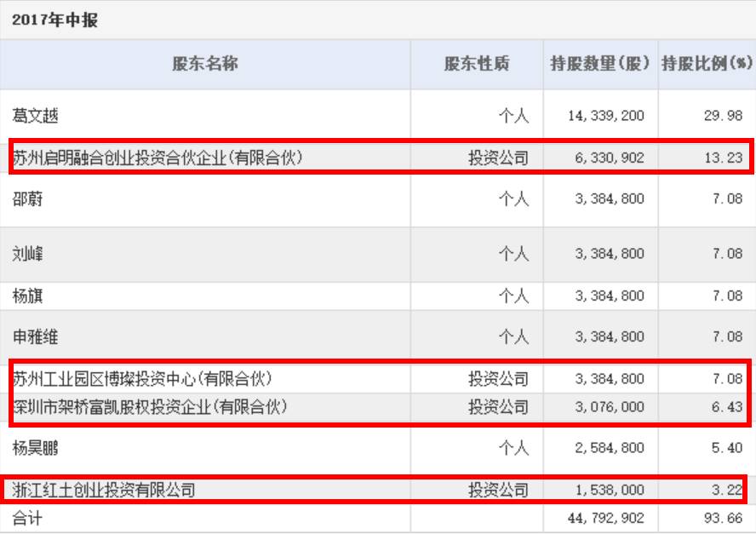Click 个人 in the 刘峰 row

[x=514, y=254]
